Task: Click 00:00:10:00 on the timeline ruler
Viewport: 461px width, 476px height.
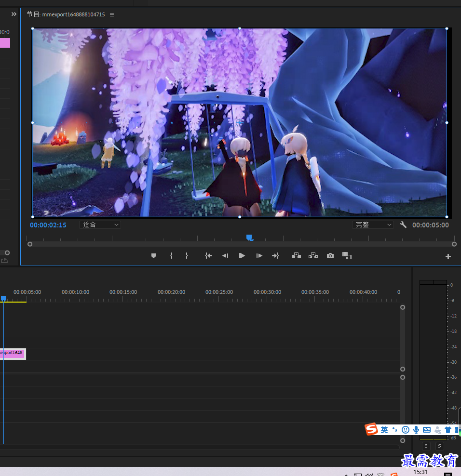Action: coord(75,292)
